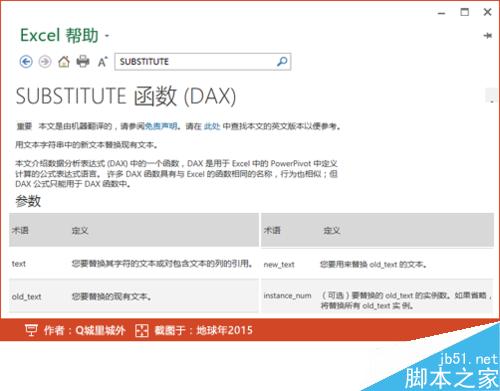Click the vertical scrollbar at the right

click(491, 96)
